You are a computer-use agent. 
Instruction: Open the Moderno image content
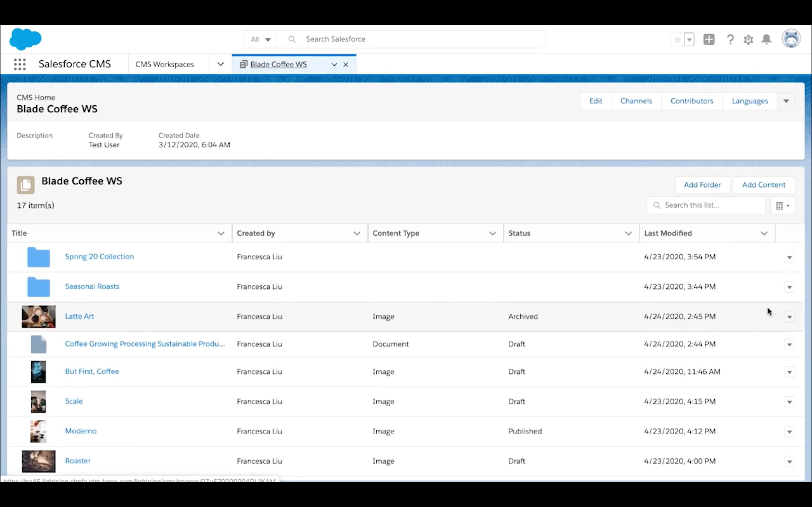(x=81, y=430)
